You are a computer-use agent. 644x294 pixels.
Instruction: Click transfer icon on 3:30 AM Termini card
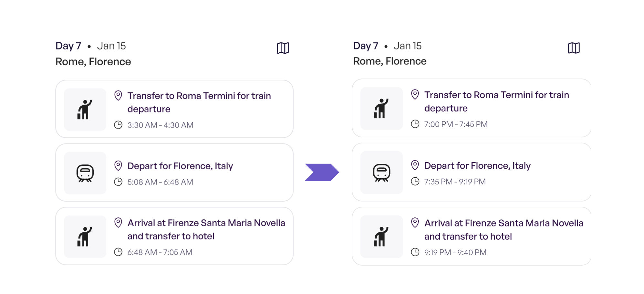point(85,110)
